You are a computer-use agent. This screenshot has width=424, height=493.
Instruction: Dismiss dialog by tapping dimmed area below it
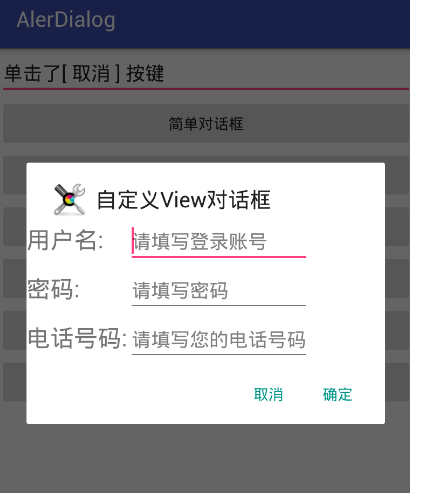[x=205, y=460]
